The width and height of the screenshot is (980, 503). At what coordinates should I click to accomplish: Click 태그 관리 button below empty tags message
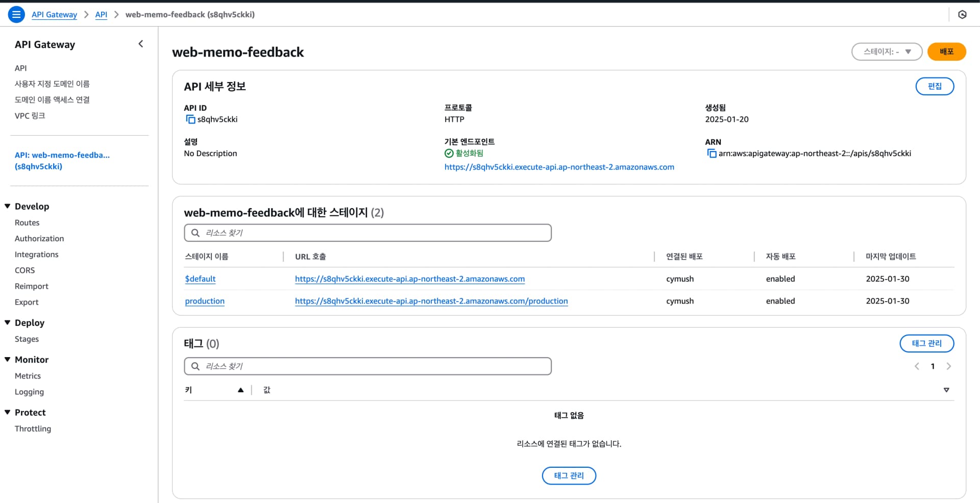point(569,475)
